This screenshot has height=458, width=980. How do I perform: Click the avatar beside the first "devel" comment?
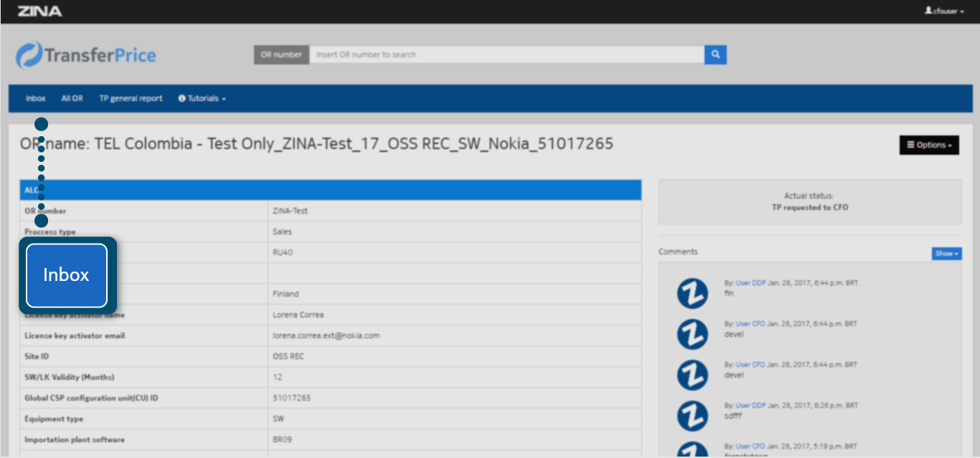tap(692, 333)
